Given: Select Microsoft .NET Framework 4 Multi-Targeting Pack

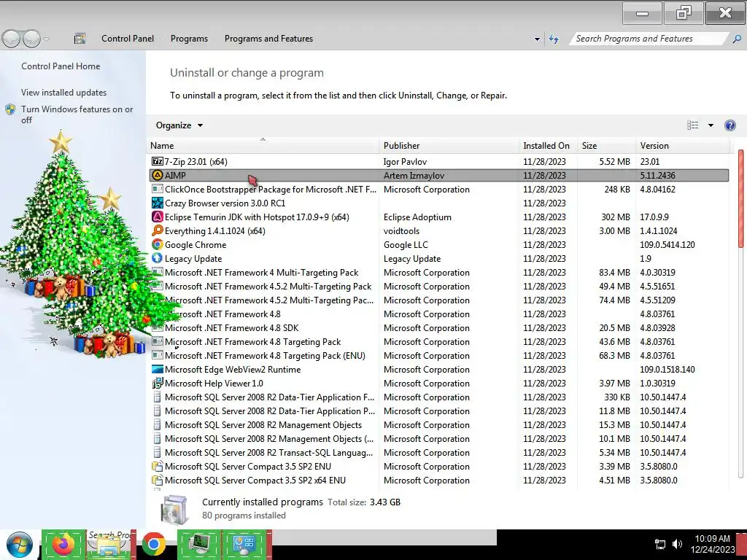Looking at the screenshot, I should point(438,273).
